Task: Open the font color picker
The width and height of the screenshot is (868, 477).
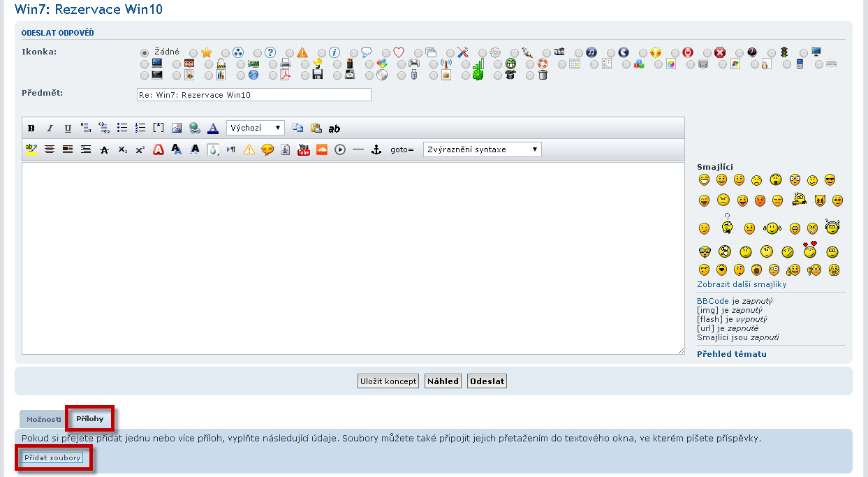Action: point(213,128)
